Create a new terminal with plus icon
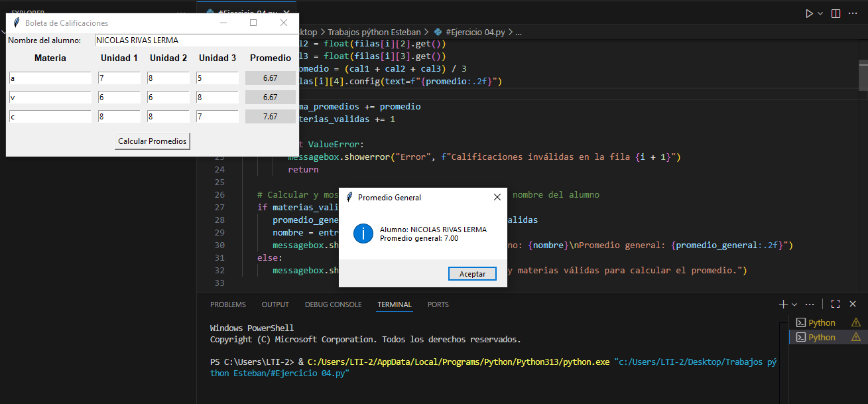Viewport: 868px width, 404px height. tap(783, 304)
